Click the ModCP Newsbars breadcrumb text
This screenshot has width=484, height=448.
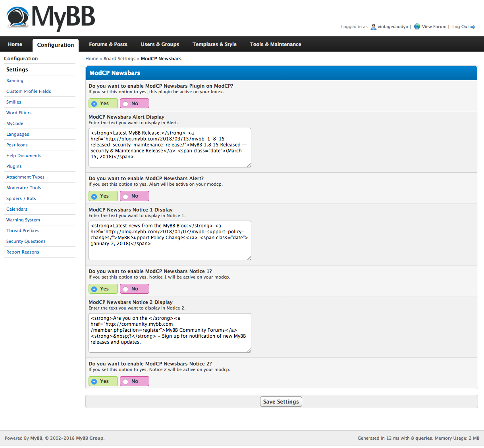(x=161, y=59)
